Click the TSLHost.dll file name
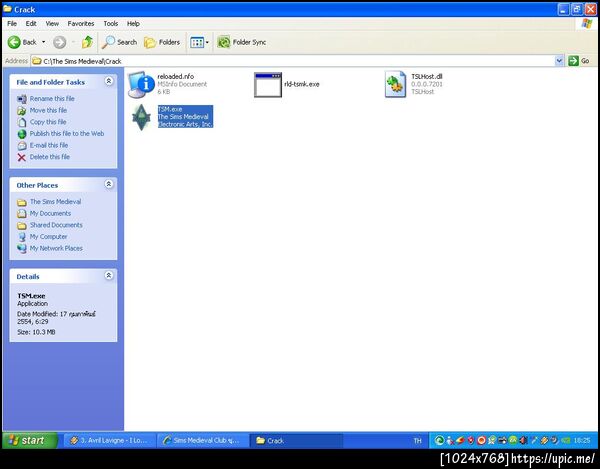This screenshot has width=600, height=469. pyautogui.click(x=427, y=77)
